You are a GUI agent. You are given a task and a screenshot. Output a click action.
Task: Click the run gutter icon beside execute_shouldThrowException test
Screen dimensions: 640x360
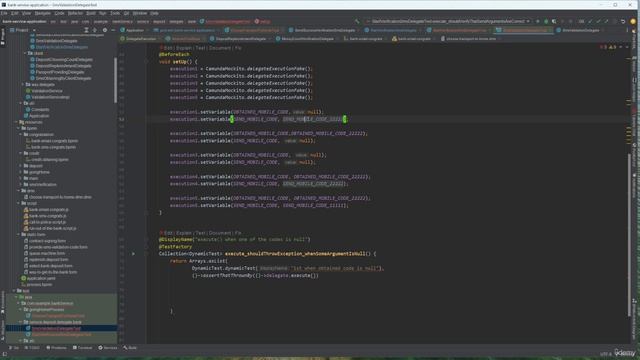tap(133, 254)
